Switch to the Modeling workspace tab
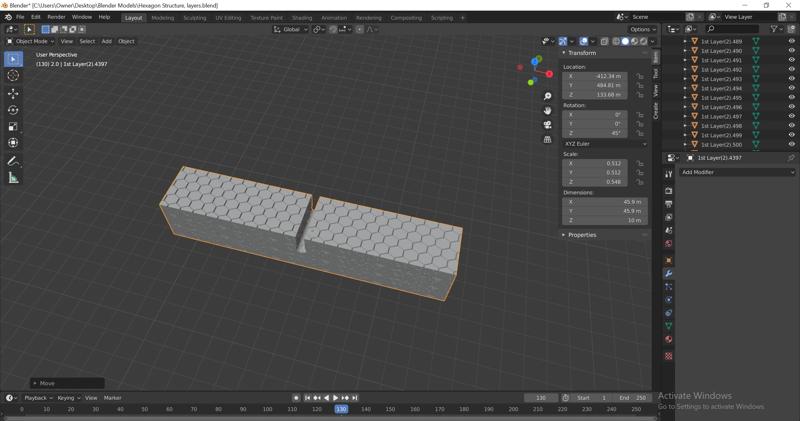The width and height of the screenshot is (800, 421). click(x=163, y=18)
